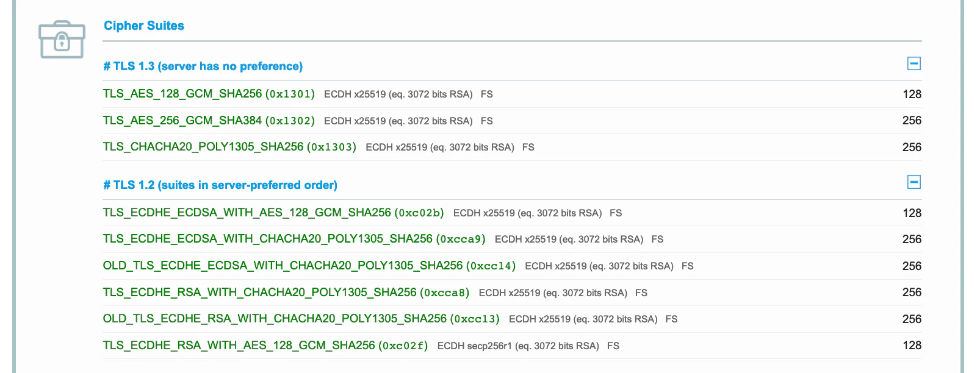Click TLS_ECDHE_ECDSA_WITH_CHACHA20_POLY1305_SHA256 (0xcca9) suite
The image size is (980, 373).
tap(294, 239)
